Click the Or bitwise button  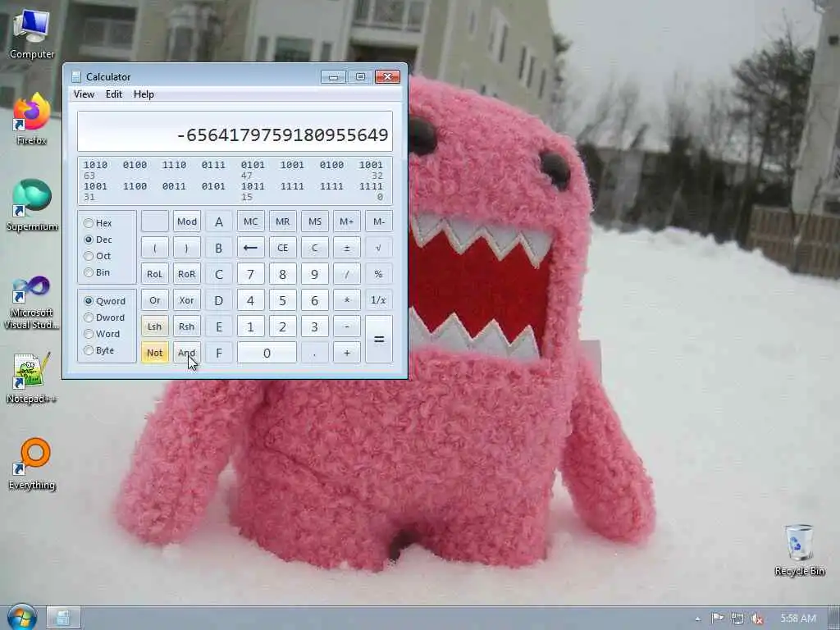coord(155,300)
